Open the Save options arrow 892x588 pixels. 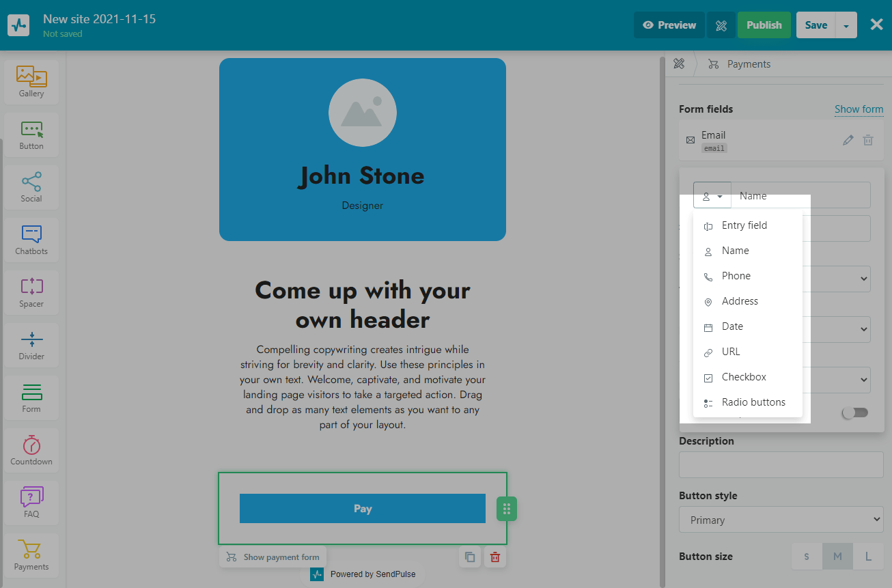point(846,25)
